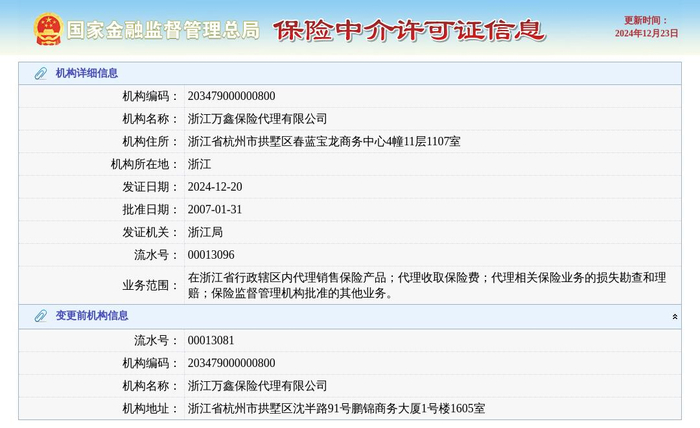Click the 业务范围 field label
700x428 pixels.
click(x=150, y=285)
